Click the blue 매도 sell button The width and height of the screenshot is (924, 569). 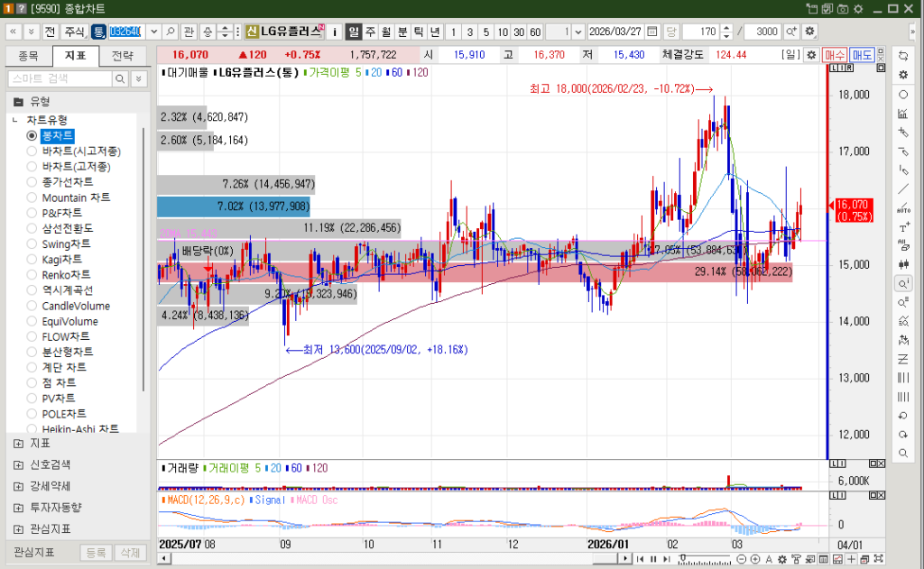863,55
